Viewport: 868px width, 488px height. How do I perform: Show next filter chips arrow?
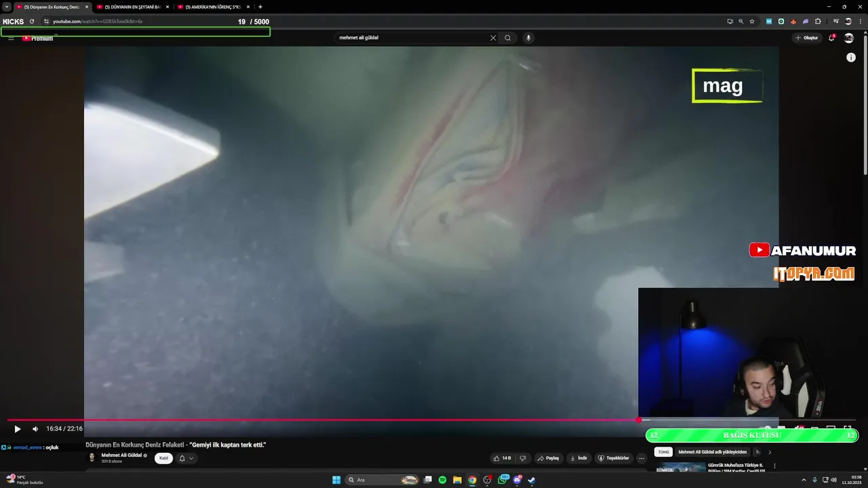point(770,452)
